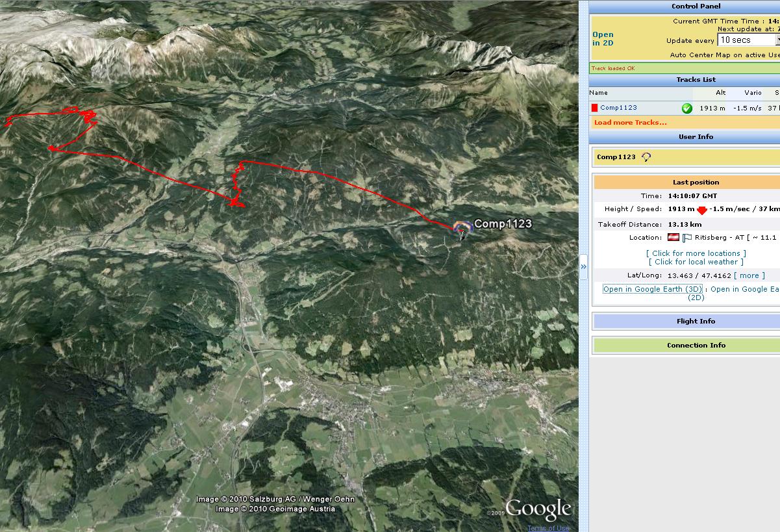Click the paraglider glider icon in User Info
This screenshot has width=780, height=532.
[646, 157]
